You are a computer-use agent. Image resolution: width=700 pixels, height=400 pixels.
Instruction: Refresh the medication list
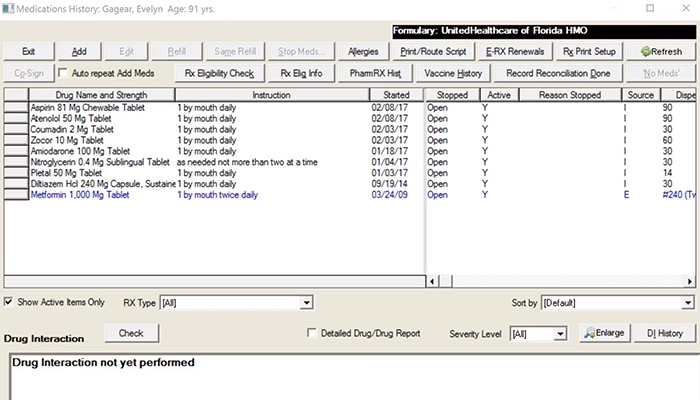pos(661,51)
